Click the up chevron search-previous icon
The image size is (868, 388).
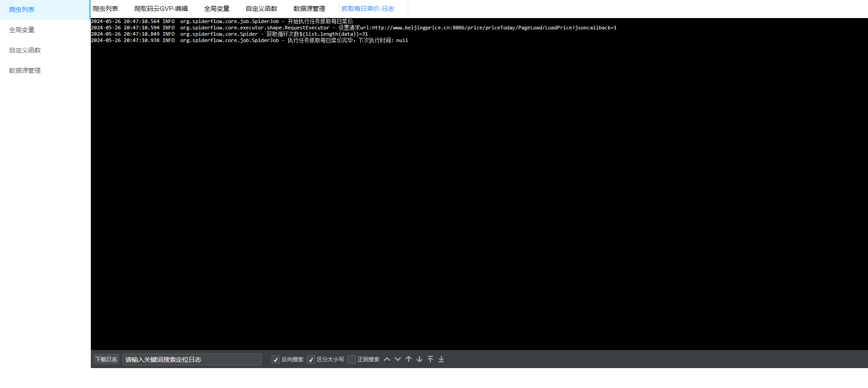[387, 359]
